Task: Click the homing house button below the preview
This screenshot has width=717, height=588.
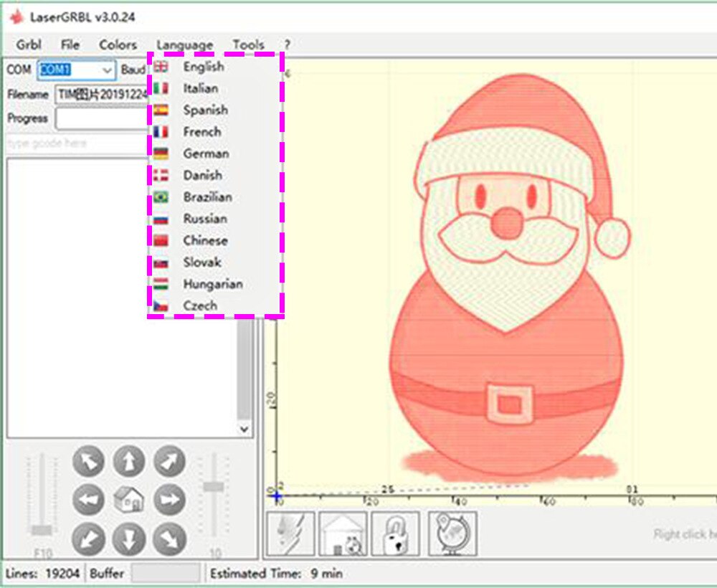Action: [x=343, y=534]
